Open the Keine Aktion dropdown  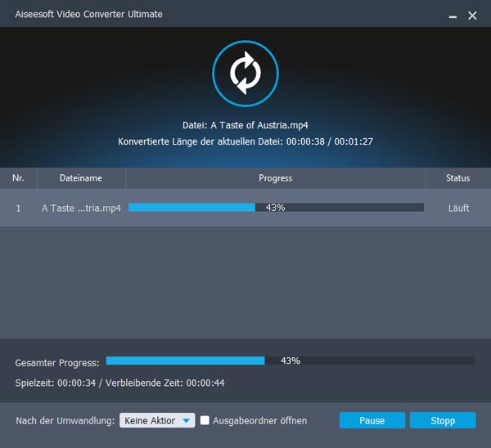click(x=156, y=420)
